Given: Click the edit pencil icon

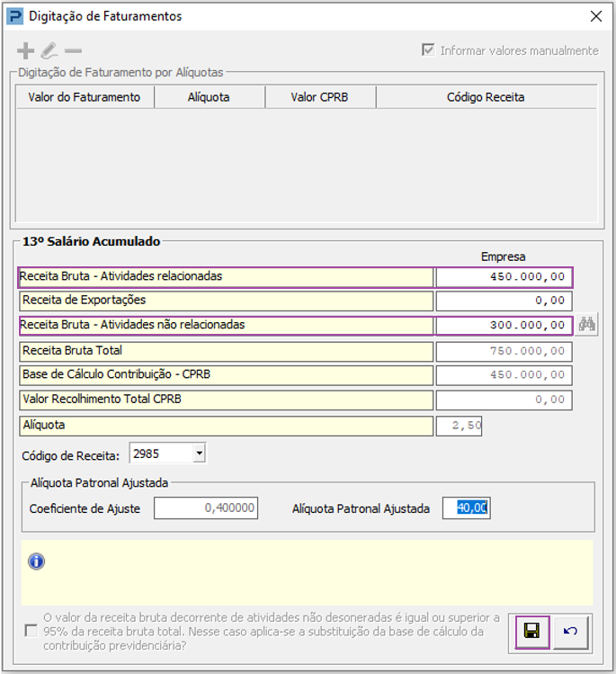Looking at the screenshot, I should click(49, 51).
